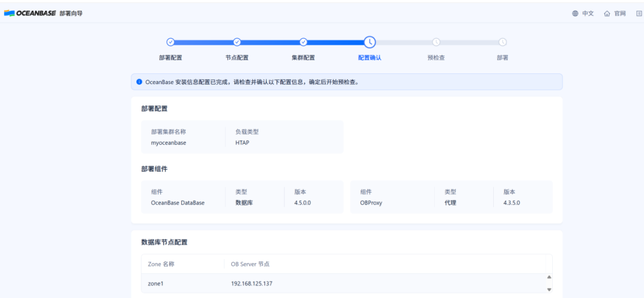Click the 集群配置 step checkmark circle
This screenshot has height=298, width=644.
tap(303, 42)
